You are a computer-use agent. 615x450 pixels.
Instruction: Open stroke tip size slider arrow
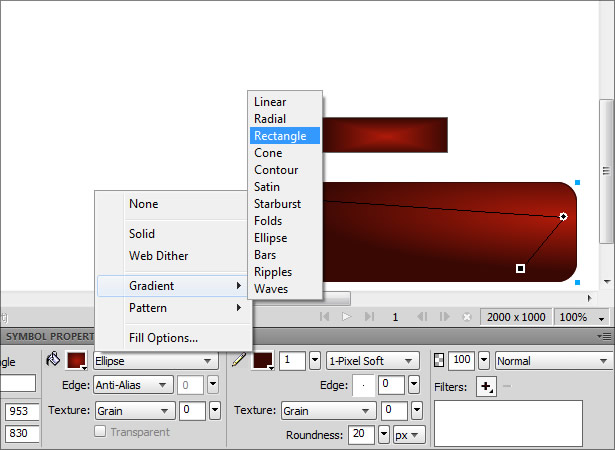[315, 361]
